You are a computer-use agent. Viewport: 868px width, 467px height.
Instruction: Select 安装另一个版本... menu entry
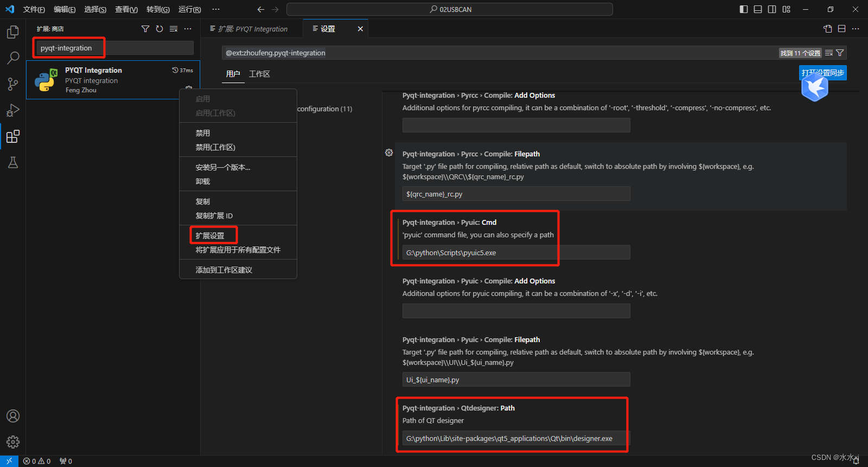[238, 167]
